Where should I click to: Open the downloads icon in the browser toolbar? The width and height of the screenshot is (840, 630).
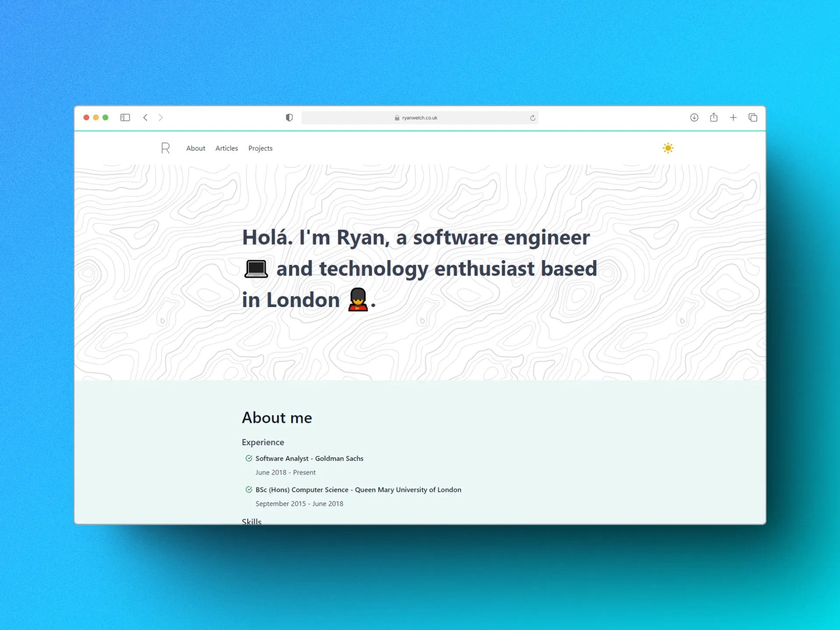click(694, 118)
